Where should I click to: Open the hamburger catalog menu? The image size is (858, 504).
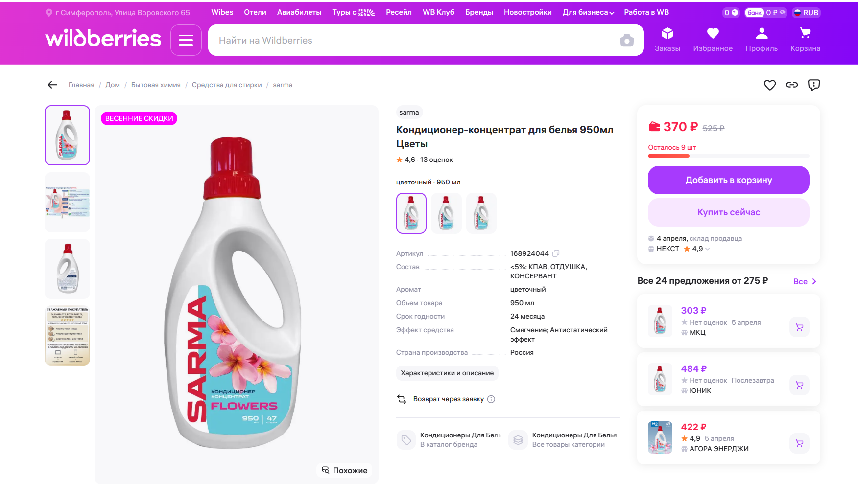[186, 40]
